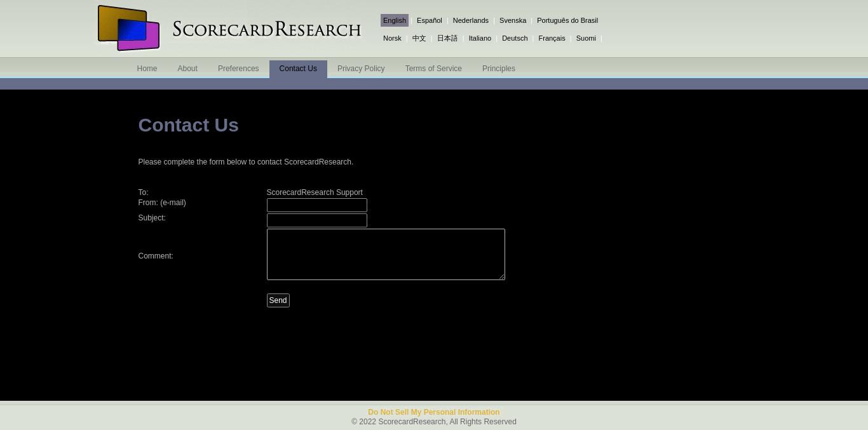Click the "Please complete the form below" text
This screenshot has height=430, width=868.
pos(246,162)
